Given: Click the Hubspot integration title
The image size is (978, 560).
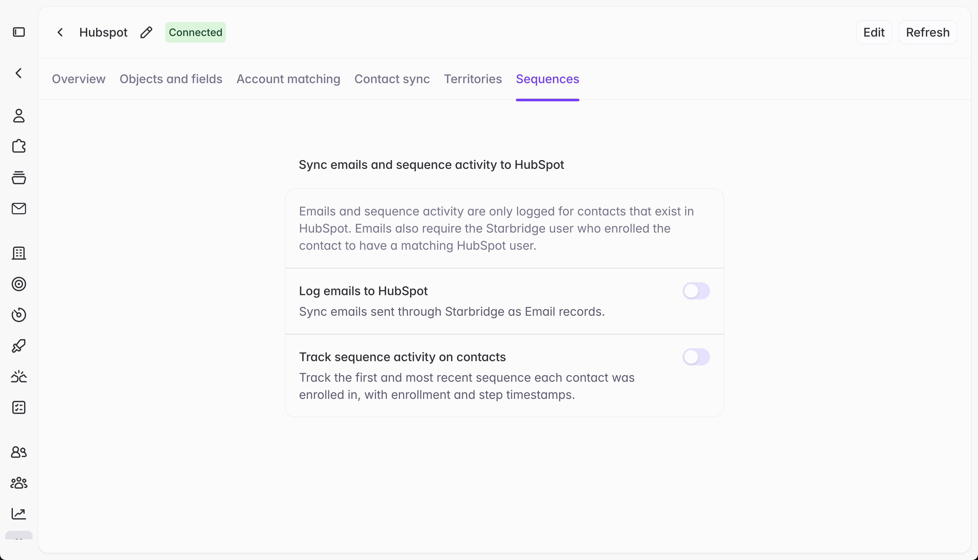Looking at the screenshot, I should (103, 32).
